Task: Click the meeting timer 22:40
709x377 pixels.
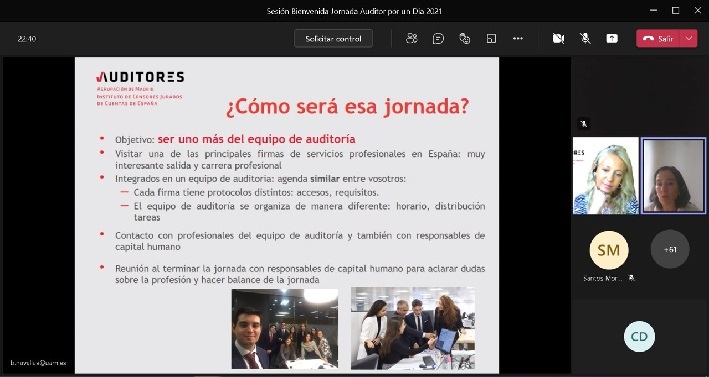Action: 27,39
